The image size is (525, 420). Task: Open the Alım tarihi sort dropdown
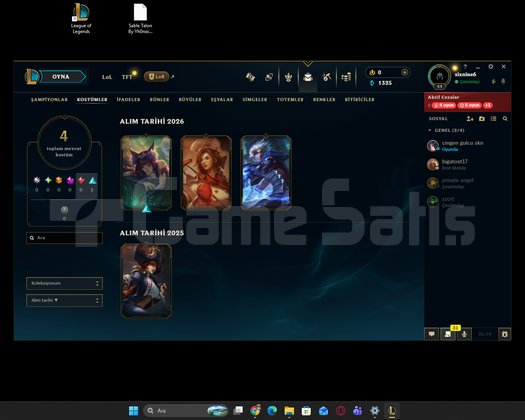coord(64,300)
